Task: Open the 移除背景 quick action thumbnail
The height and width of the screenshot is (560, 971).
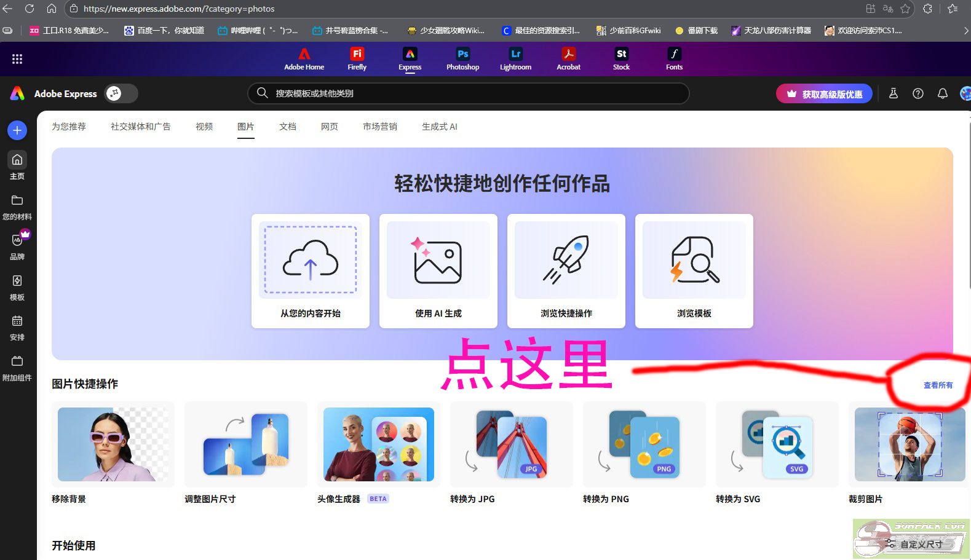Action: [x=113, y=444]
